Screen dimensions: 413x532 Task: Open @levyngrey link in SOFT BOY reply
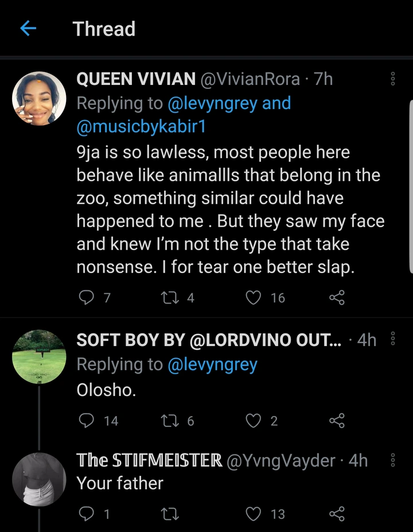click(x=212, y=364)
